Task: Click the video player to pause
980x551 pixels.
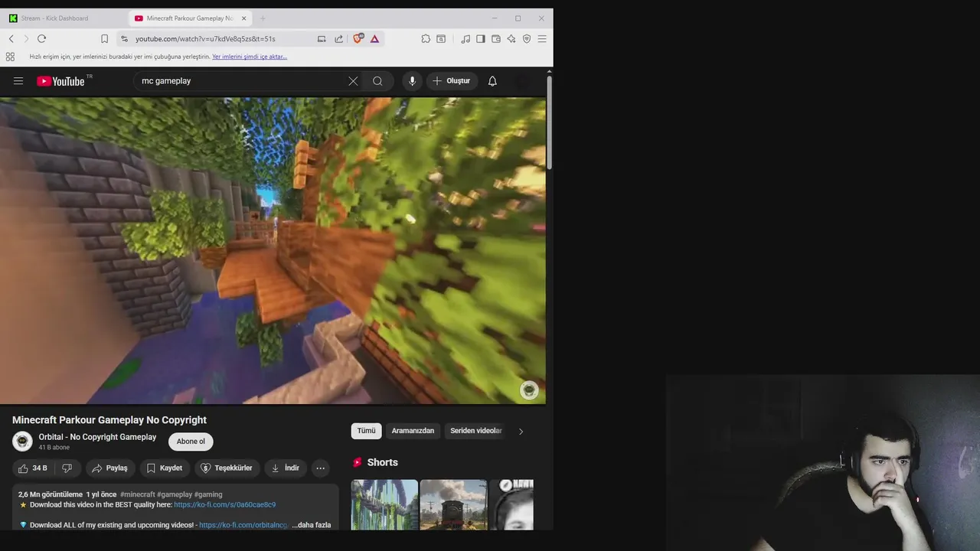Action: (273, 250)
